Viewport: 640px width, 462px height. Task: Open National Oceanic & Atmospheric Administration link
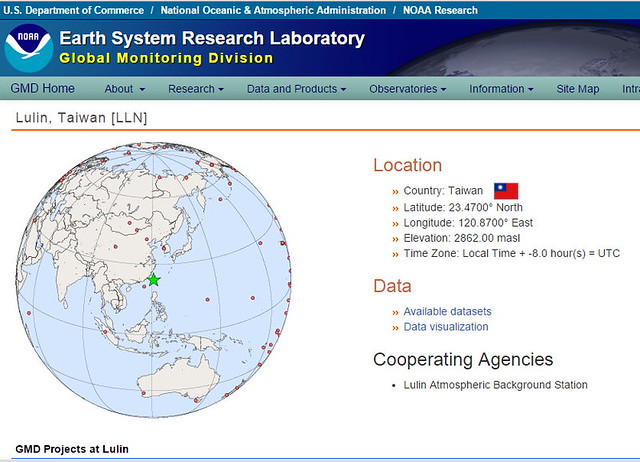coord(273,10)
